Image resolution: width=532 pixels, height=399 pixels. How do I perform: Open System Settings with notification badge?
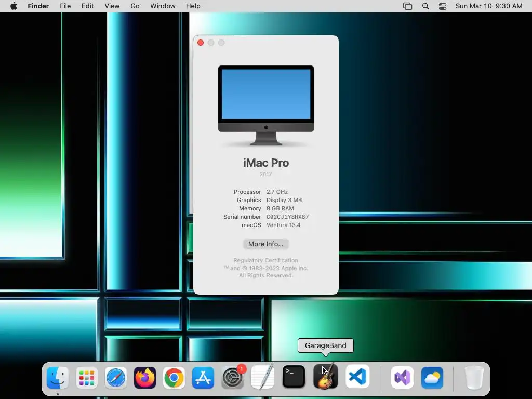(233, 377)
